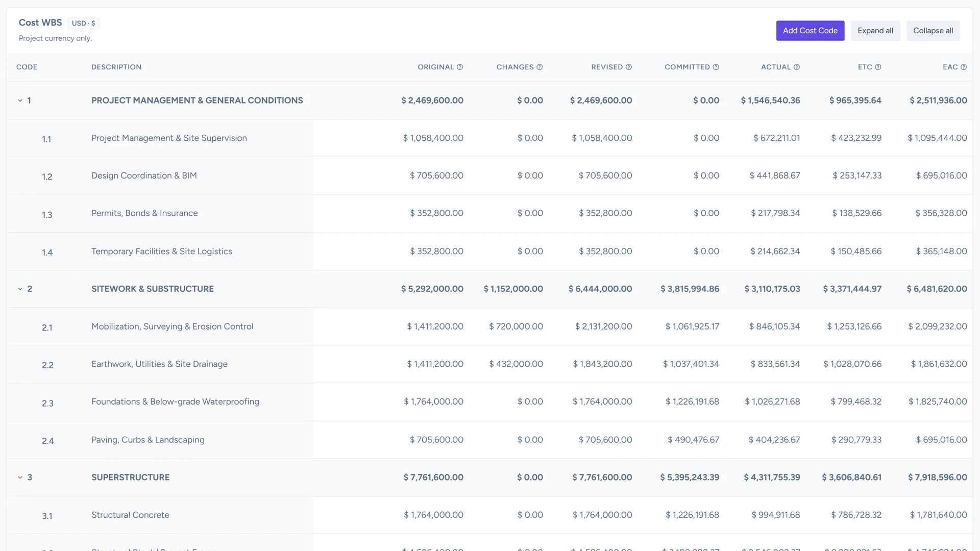Click changes value $ 432,000.00
The image size is (980, 551).
[x=516, y=364]
